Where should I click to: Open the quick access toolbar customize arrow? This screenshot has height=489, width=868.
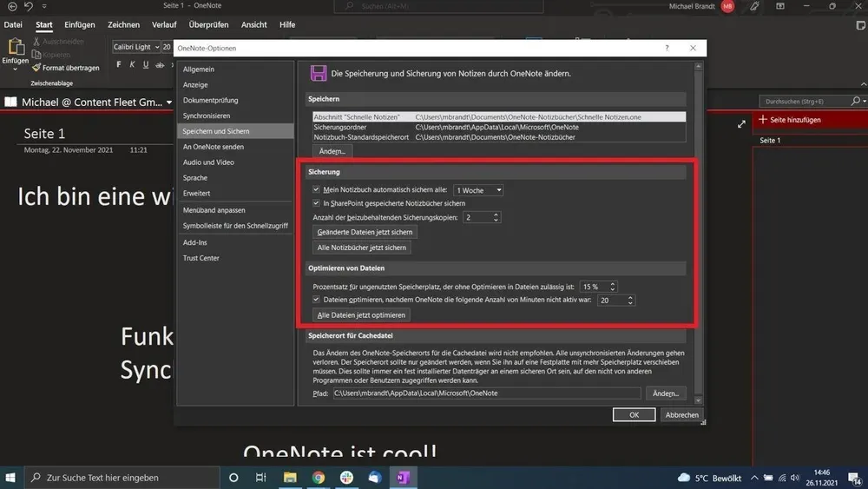tap(44, 6)
